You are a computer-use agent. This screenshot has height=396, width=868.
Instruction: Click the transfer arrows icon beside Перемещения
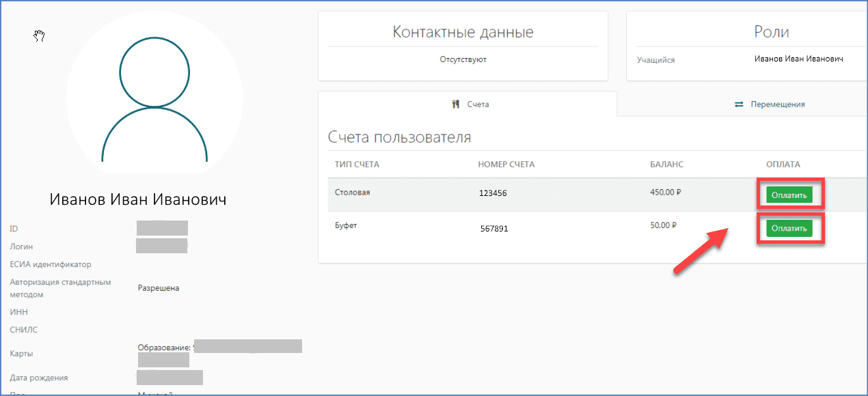(x=739, y=104)
